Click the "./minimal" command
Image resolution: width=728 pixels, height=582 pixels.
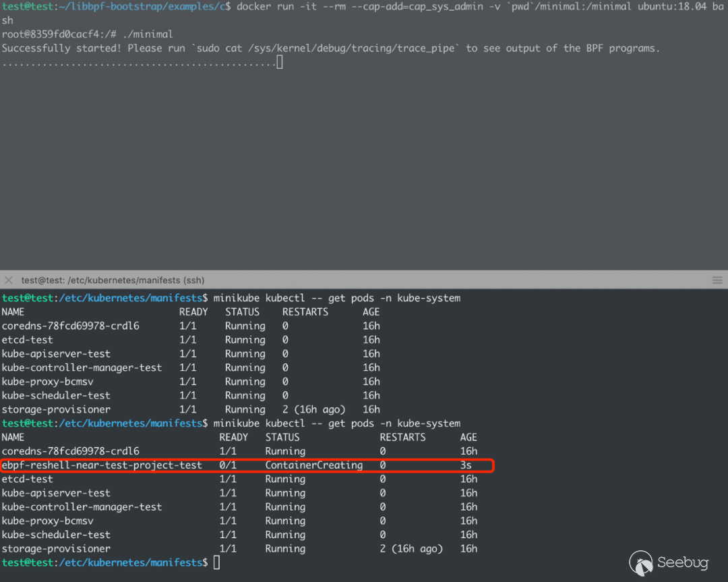point(148,34)
